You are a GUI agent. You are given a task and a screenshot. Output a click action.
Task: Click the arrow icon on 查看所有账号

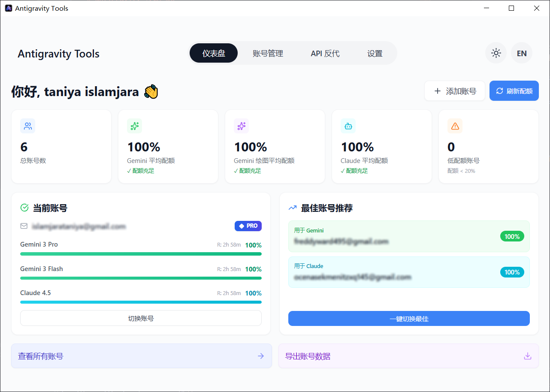click(x=261, y=356)
